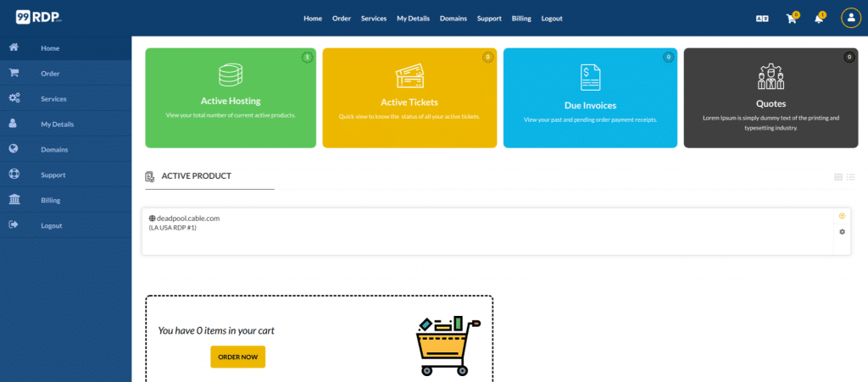Select My Details in the sidebar
The height and width of the screenshot is (382, 868).
(57, 125)
